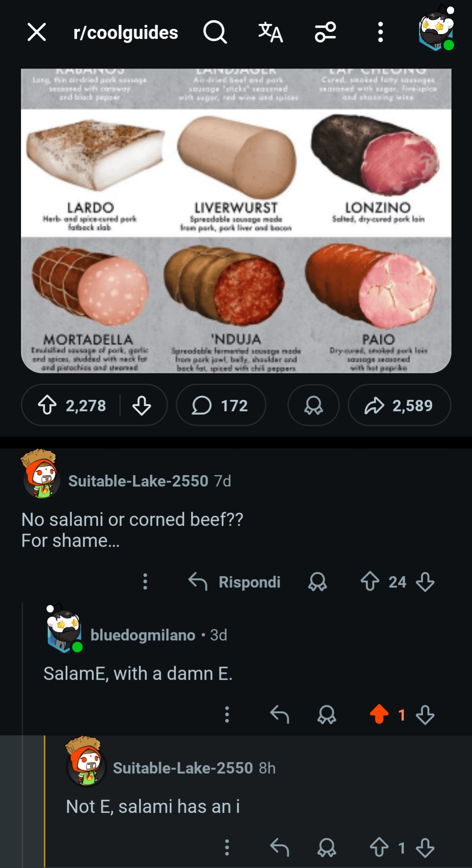Open the feed filter settings icon
Screen dimensions: 472x868
326,32
